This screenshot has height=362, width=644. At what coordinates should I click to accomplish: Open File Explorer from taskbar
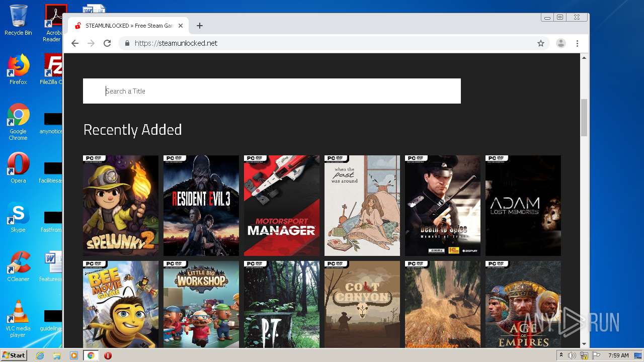(x=57, y=355)
